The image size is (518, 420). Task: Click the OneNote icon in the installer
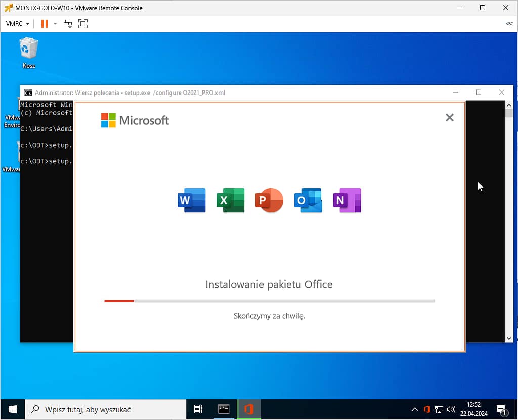point(347,200)
